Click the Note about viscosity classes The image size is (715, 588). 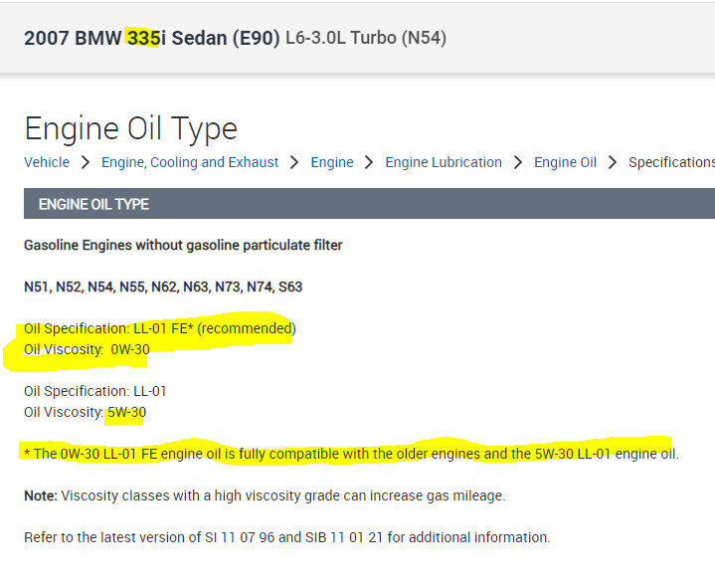tap(265, 495)
